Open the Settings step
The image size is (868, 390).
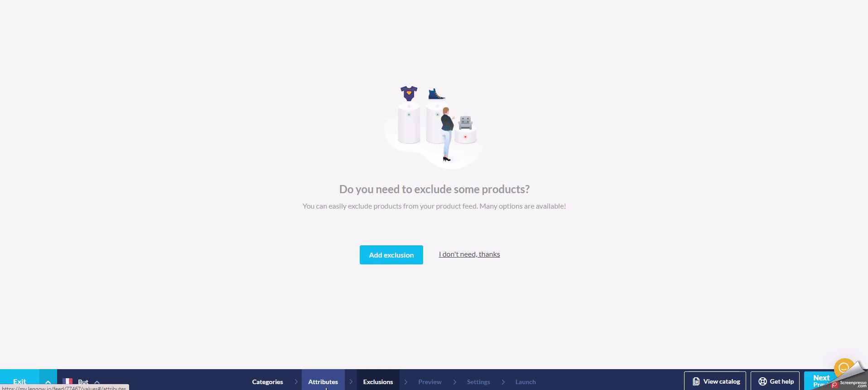(478, 382)
